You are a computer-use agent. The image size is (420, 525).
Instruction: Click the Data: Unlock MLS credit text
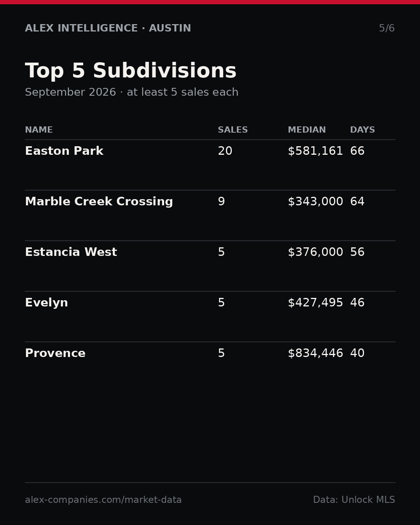[354, 500]
